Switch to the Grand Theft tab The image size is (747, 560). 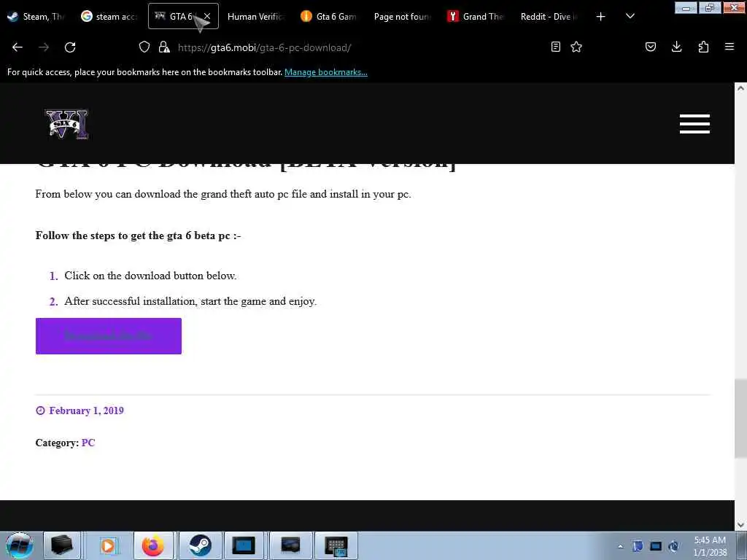[x=476, y=16]
